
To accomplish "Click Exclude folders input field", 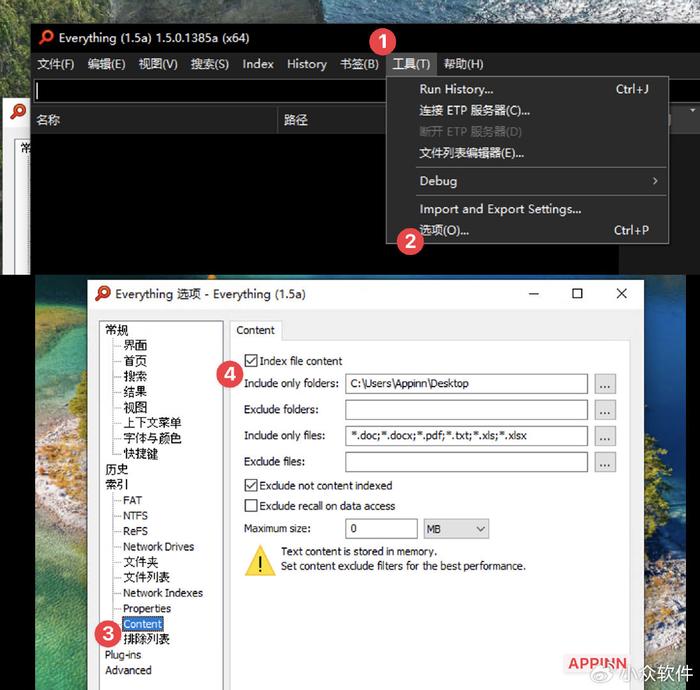I will click(466, 410).
